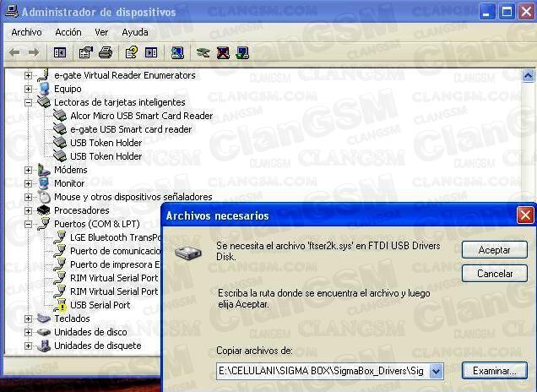Expand the Monitor node
This screenshot has width=537, height=392.
(28, 183)
